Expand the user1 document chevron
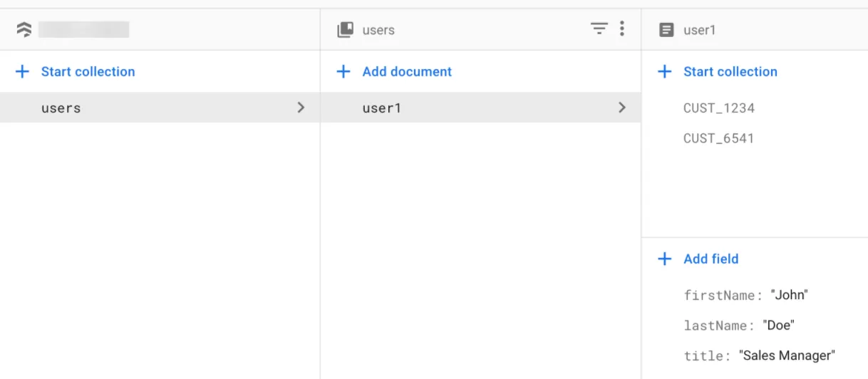 point(622,108)
